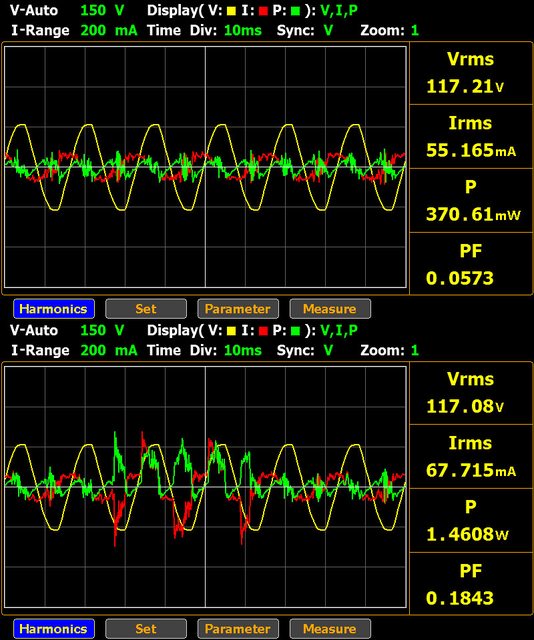Click the green P color swatch in top header
Viewport: 534px width, 640px height.
point(295,11)
